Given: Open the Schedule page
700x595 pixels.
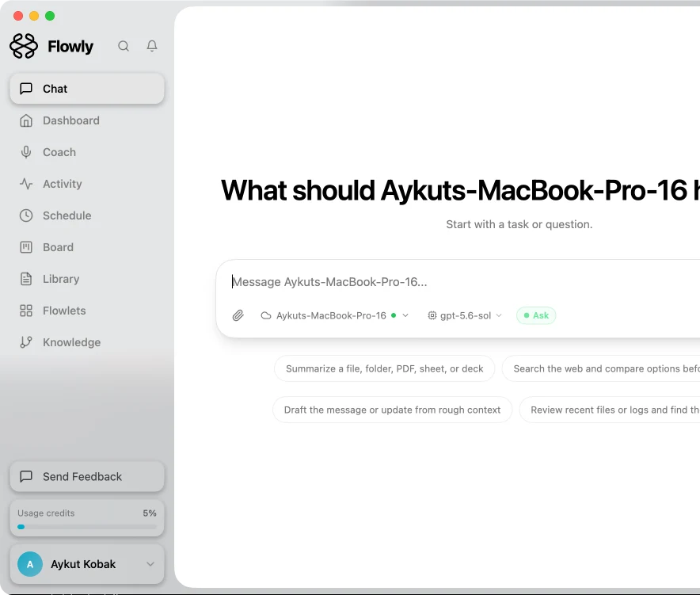Looking at the screenshot, I should pos(87,215).
